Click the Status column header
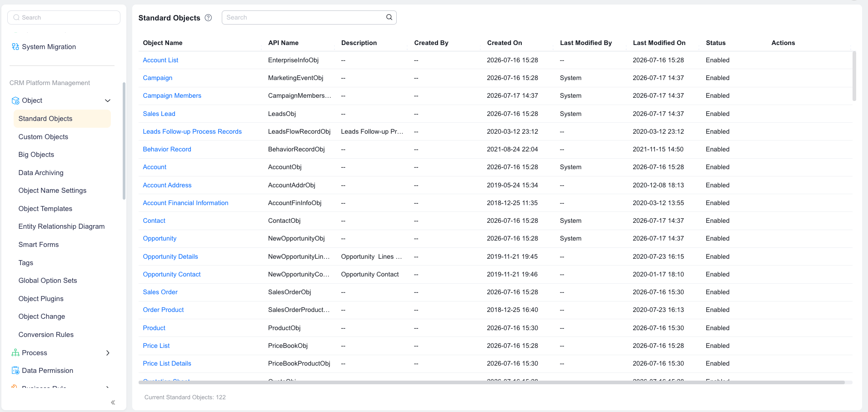This screenshot has height=412, width=868. (x=716, y=43)
